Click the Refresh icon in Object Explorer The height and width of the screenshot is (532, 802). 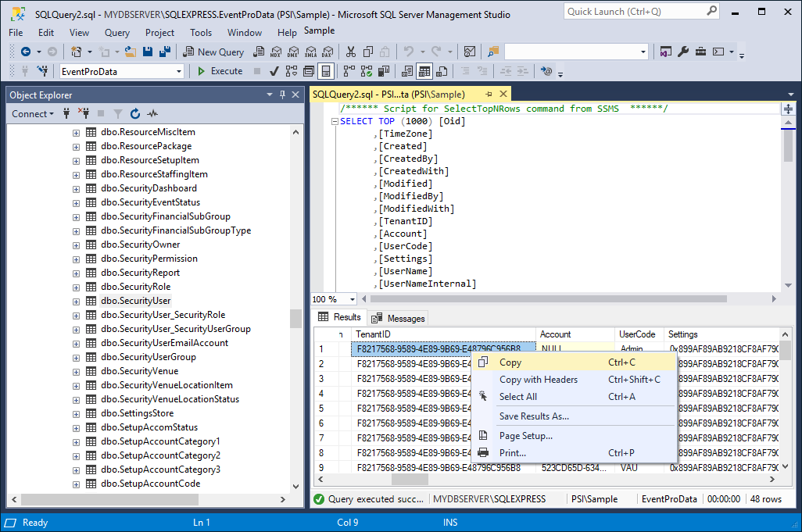click(135, 113)
